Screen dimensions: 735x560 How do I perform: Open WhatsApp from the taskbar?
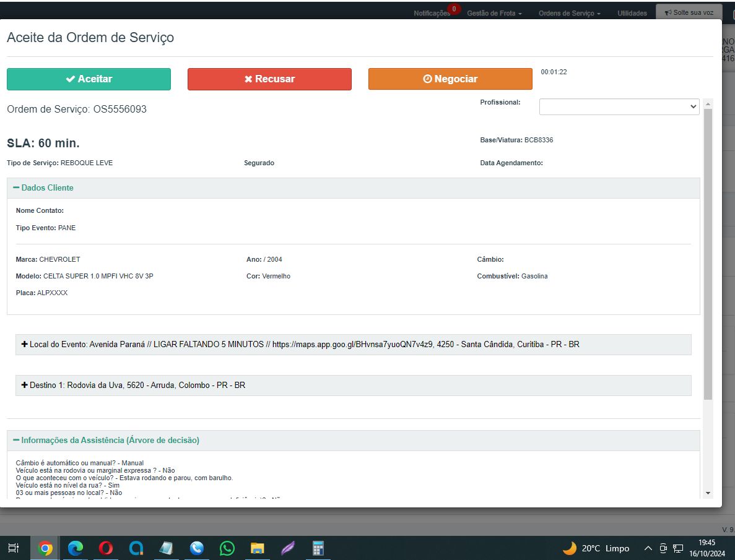tap(227, 548)
